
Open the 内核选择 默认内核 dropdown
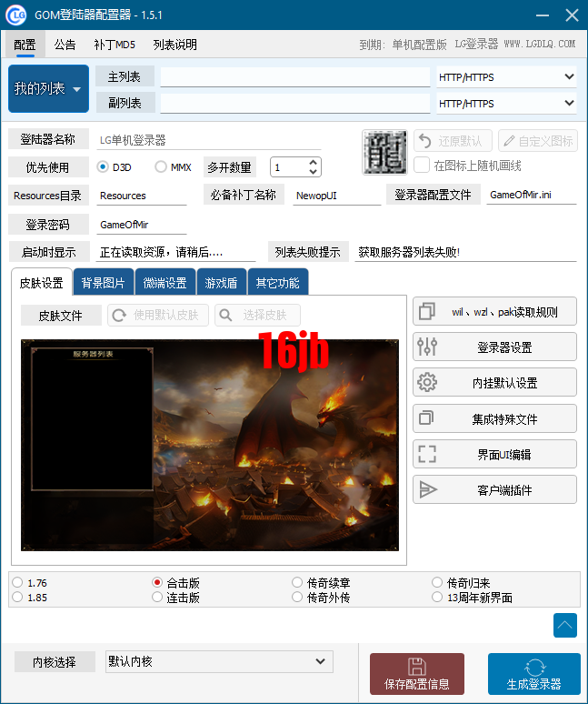[219, 661]
